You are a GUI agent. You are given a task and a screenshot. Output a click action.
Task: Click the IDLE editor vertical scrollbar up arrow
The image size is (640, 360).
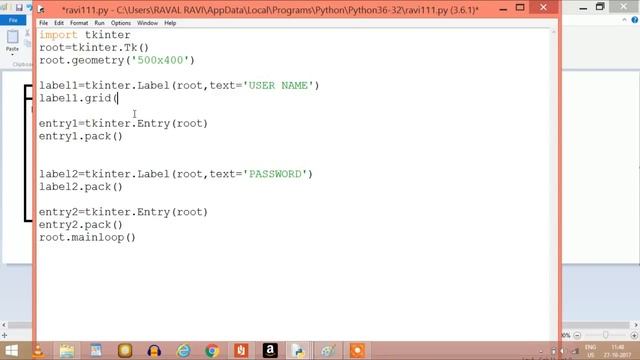(554, 32)
